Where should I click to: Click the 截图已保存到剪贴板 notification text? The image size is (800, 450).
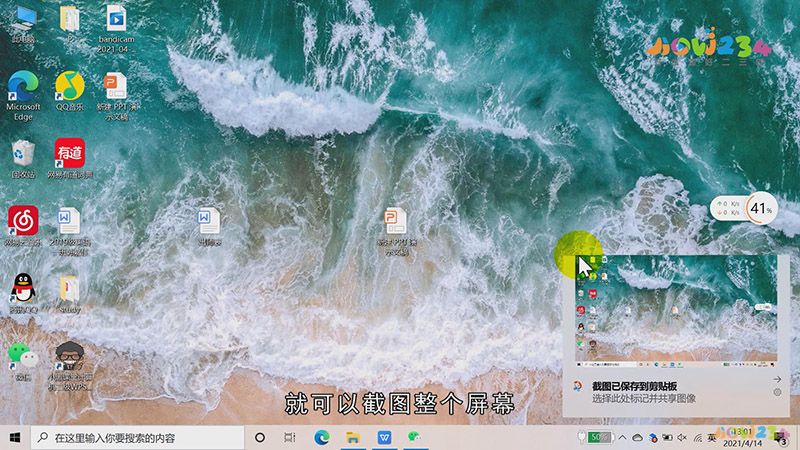tap(634, 386)
